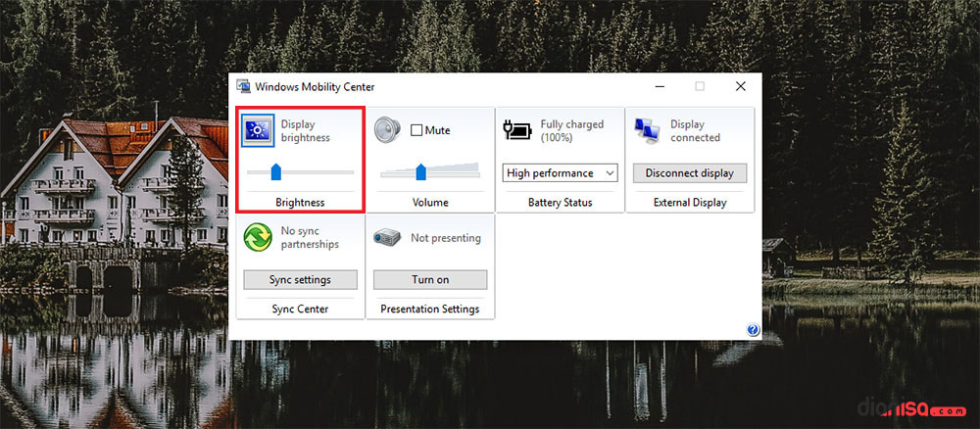Click the projector presentation icon
980x429 pixels.
[387, 238]
